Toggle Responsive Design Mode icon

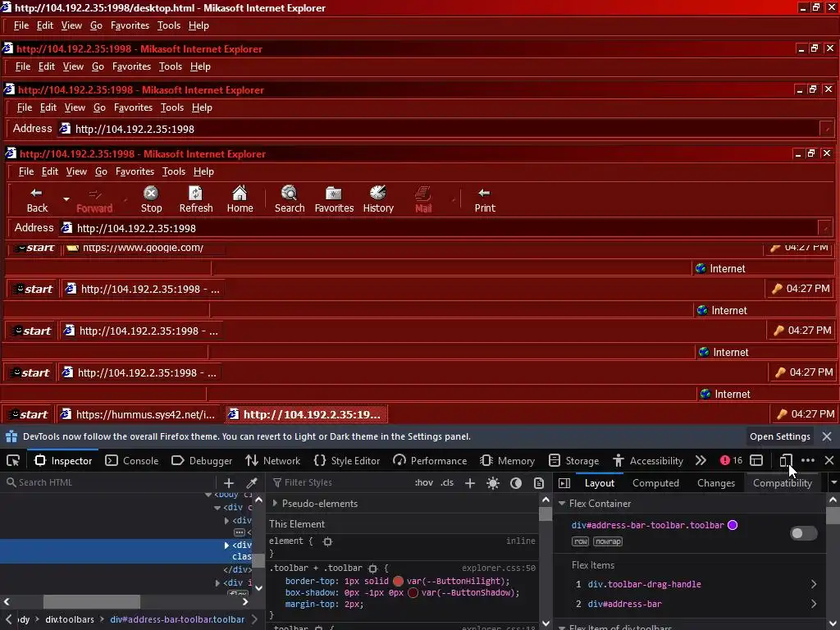point(786,460)
